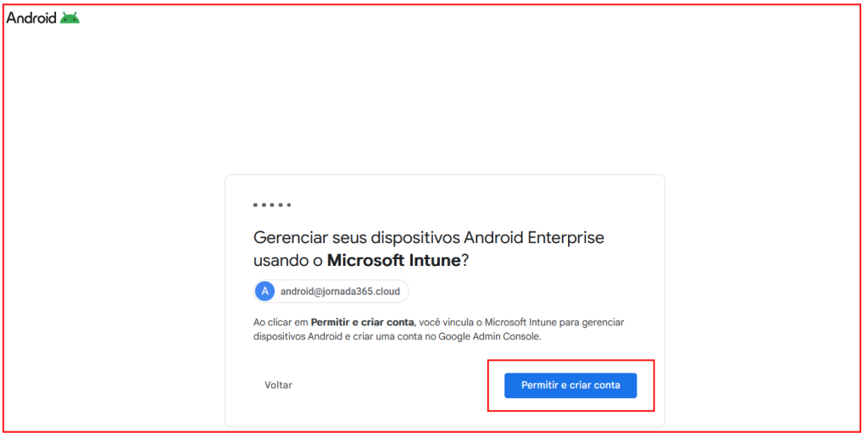Click the Android wordmark logo text
868x437 pixels.
click(31, 19)
